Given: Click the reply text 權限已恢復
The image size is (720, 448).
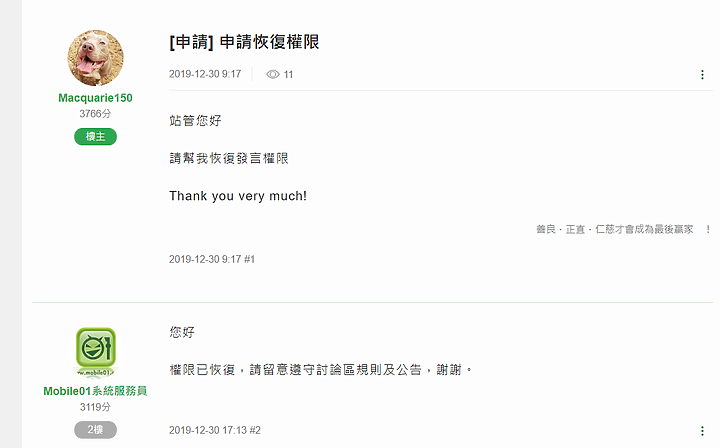Looking at the screenshot, I should pos(202,370).
